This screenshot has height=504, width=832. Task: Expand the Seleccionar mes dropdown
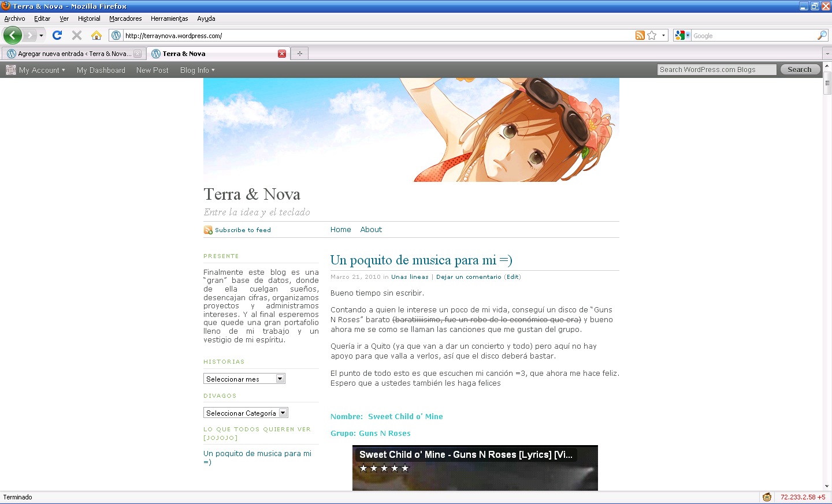point(280,379)
